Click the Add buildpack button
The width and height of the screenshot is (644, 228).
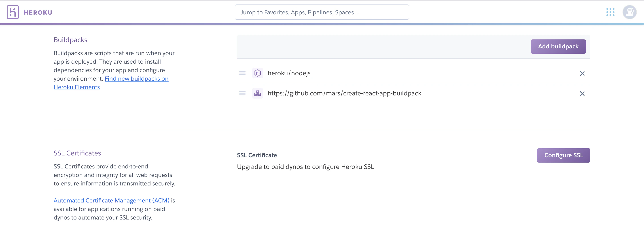pyautogui.click(x=558, y=47)
